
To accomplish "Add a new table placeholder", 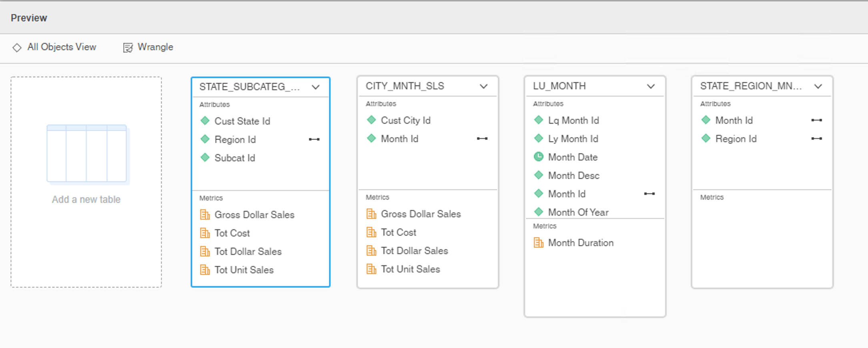I will (86, 182).
